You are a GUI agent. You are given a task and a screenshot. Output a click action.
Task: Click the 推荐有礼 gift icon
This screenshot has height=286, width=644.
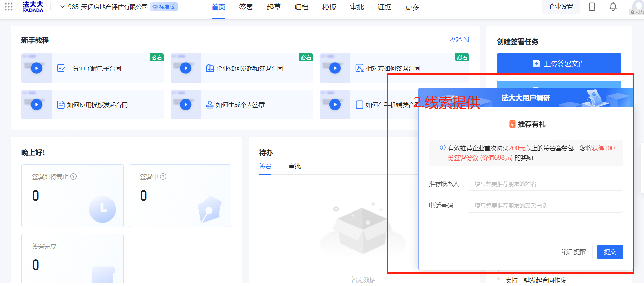(x=512, y=124)
